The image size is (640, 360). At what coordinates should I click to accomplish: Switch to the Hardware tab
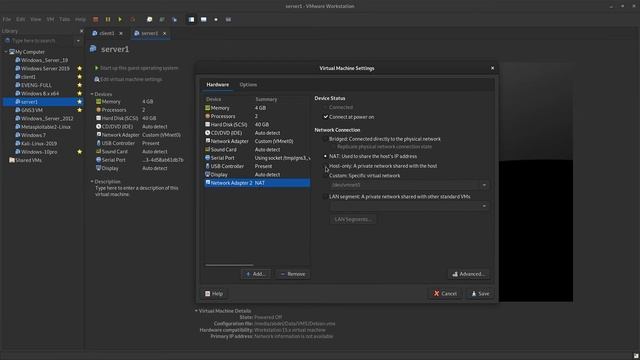pyautogui.click(x=218, y=84)
